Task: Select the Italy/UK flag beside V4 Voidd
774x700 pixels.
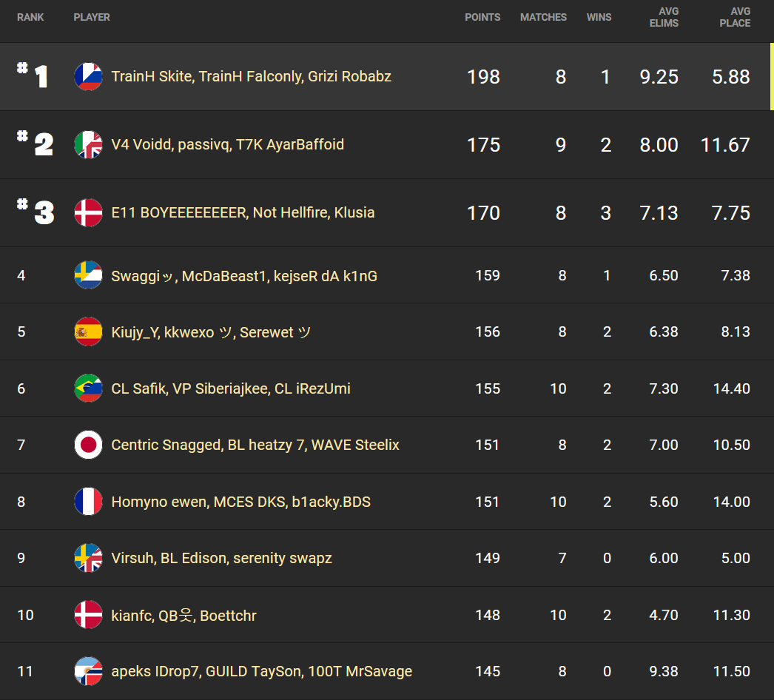Action: [88, 145]
